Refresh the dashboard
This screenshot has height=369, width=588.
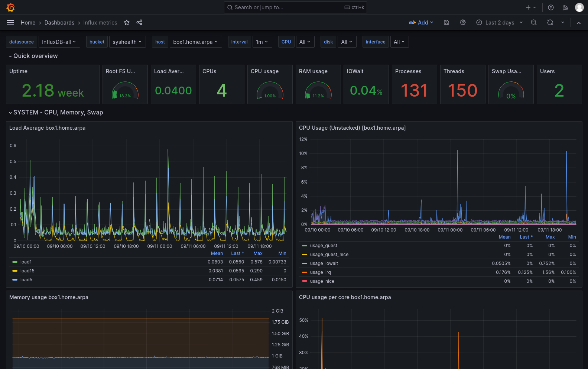[550, 23]
